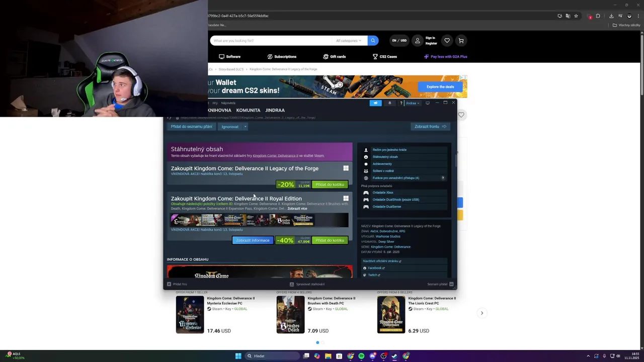Open CS2 Cases category on G2A

(385, 57)
